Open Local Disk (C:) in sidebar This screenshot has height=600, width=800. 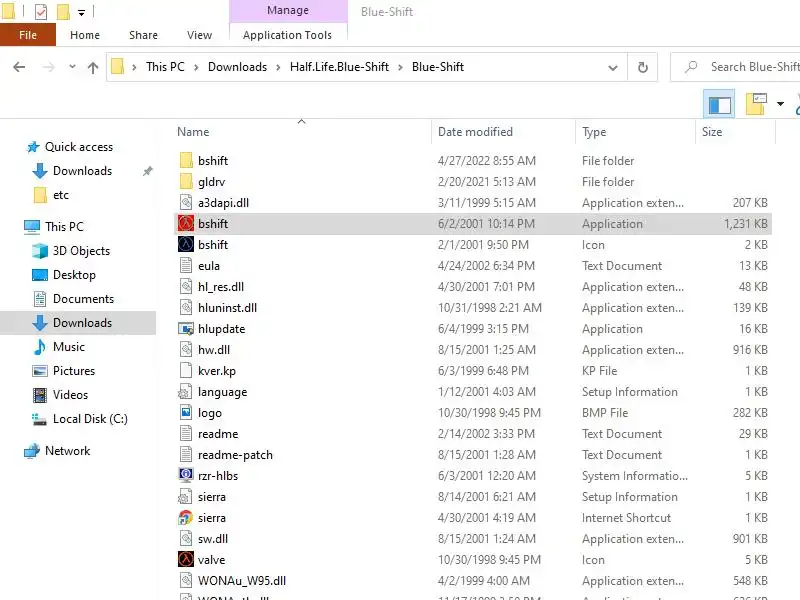pyautogui.click(x=90, y=418)
